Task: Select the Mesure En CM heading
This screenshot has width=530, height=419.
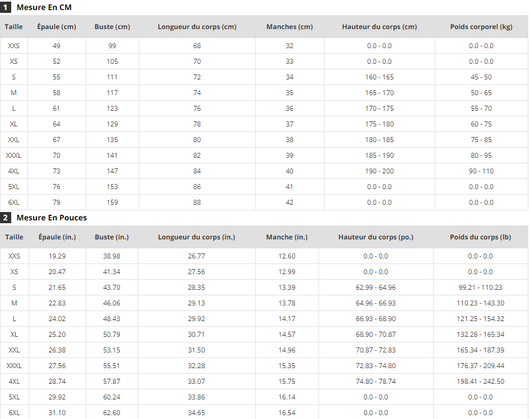Action: coord(44,7)
